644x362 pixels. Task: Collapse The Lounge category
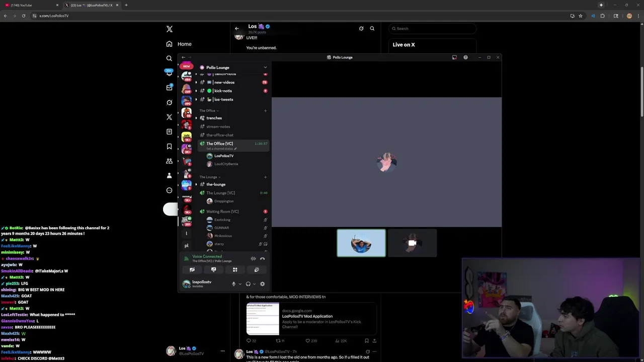209,177
